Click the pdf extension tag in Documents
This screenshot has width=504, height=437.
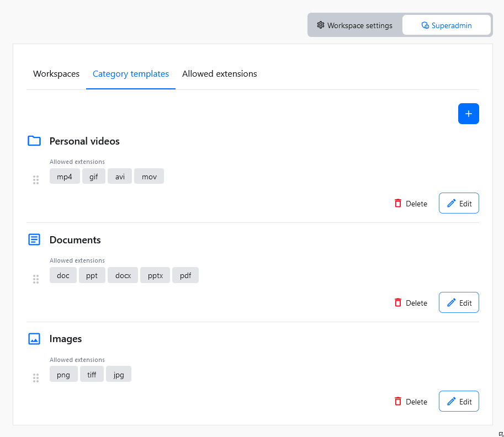(x=185, y=275)
